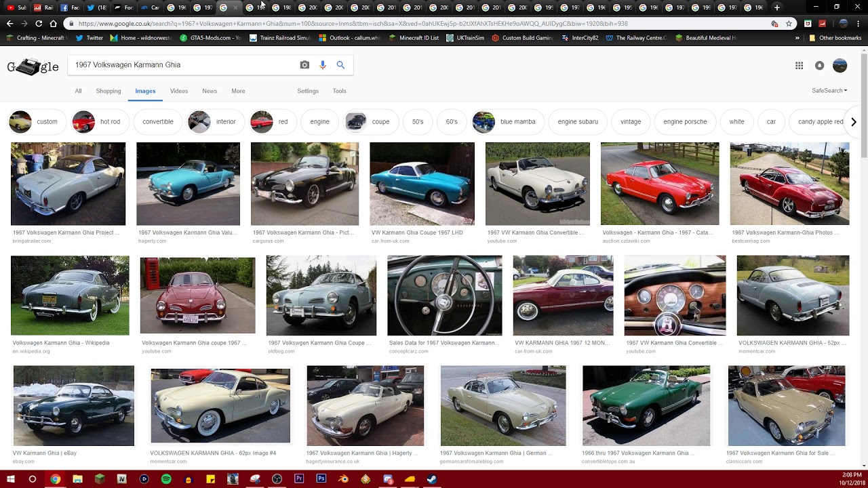Image resolution: width=868 pixels, height=488 pixels.
Task: Open the VW Karmann Ghia eBay image
Action: coord(74,406)
